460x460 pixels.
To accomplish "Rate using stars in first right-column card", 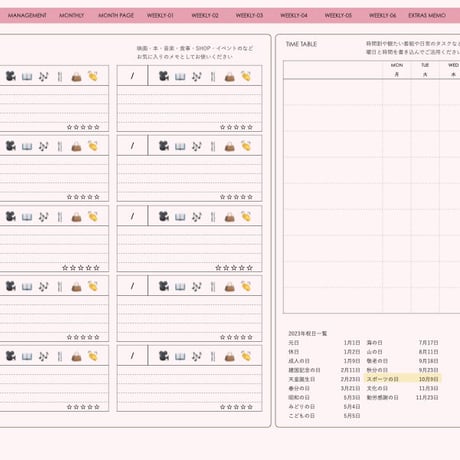I will 236,127.
